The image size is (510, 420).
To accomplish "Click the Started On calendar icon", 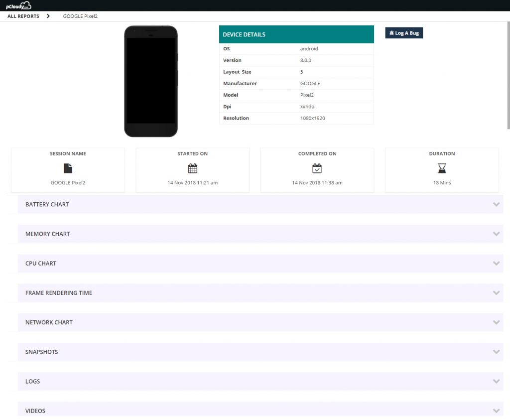I will tap(192, 168).
